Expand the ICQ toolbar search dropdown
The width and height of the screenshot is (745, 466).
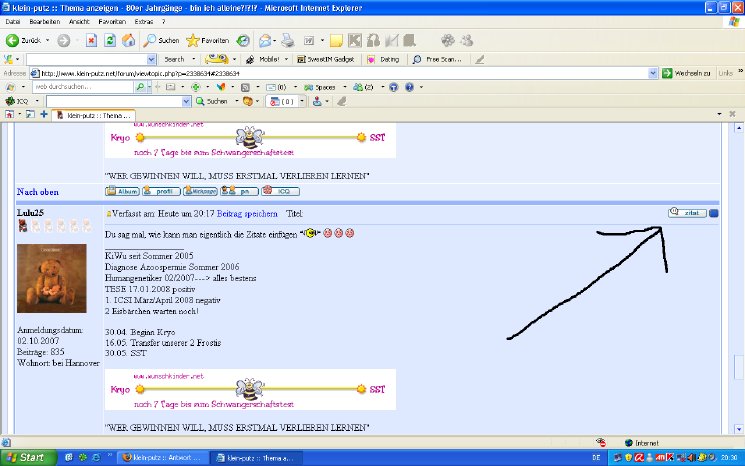186,101
